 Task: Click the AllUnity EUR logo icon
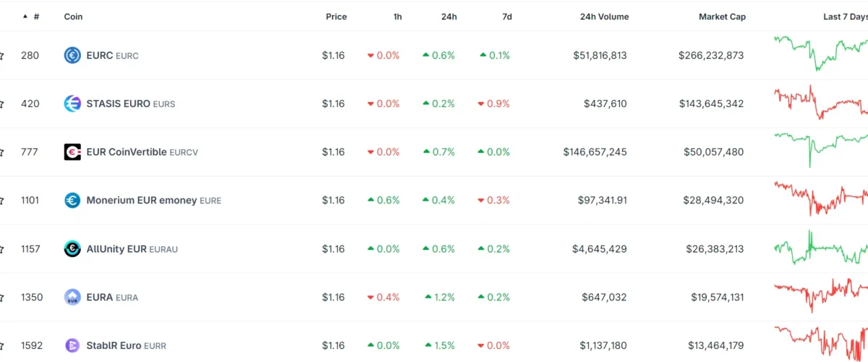(72, 249)
